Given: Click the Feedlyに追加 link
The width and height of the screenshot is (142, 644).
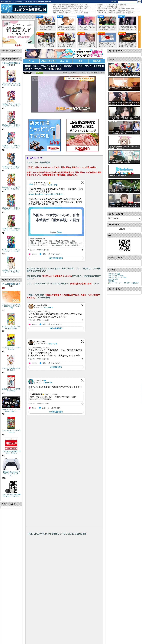Looking at the screenshot, I should 113,279.
